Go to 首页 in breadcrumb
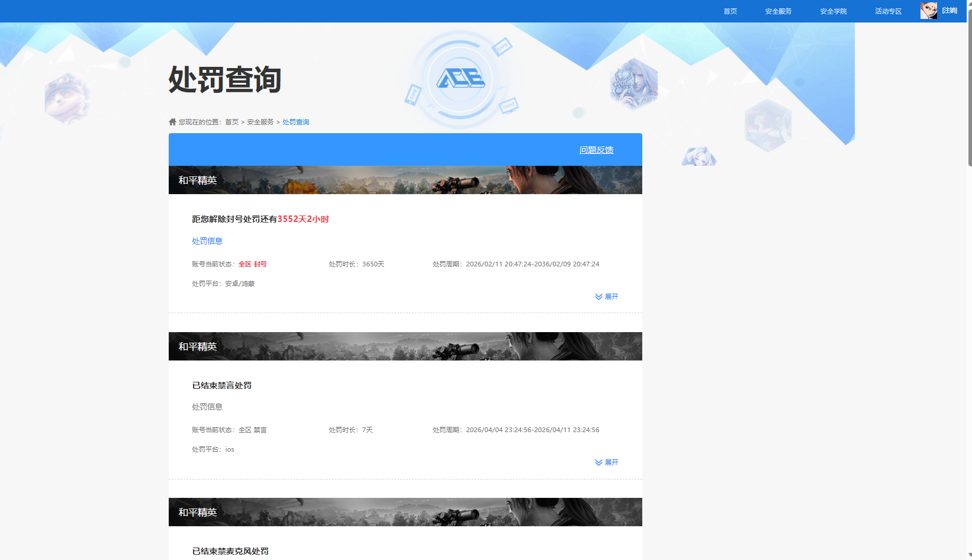This screenshot has height=560, width=972. coord(231,122)
